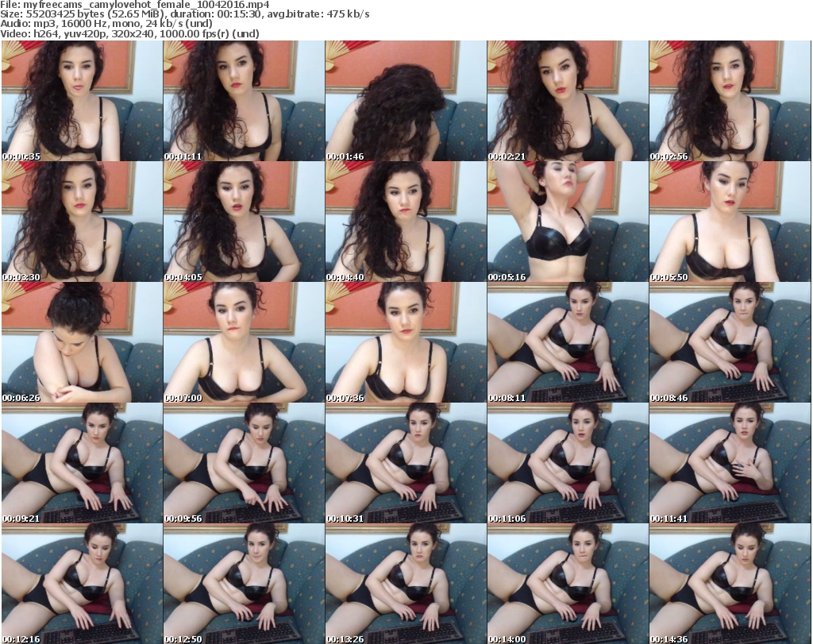Pick the thumbnail stamped 00:07:36

click(406, 343)
